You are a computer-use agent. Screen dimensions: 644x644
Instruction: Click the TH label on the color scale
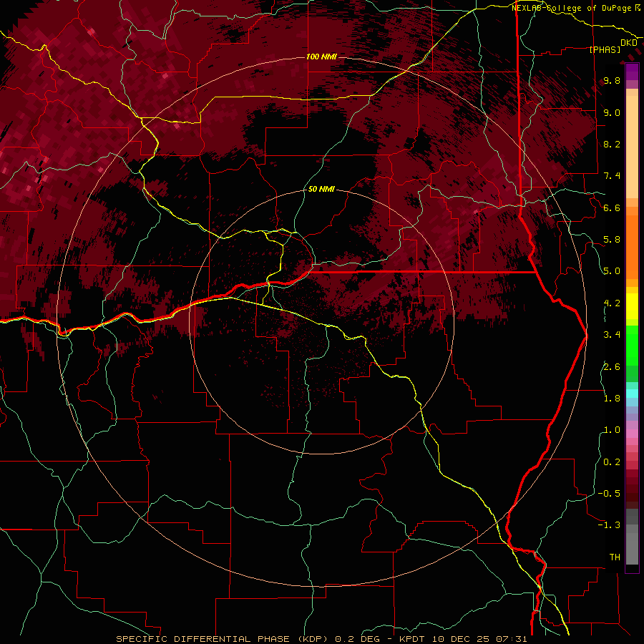pyautogui.click(x=615, y=557)
